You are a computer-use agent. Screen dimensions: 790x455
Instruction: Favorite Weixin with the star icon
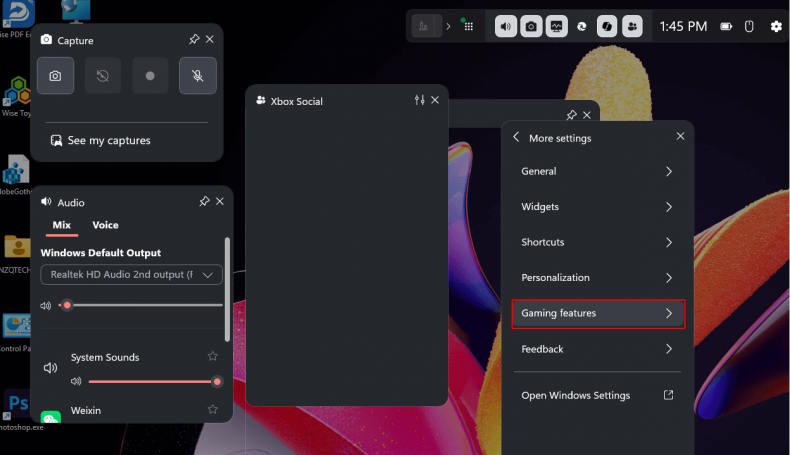213,409
